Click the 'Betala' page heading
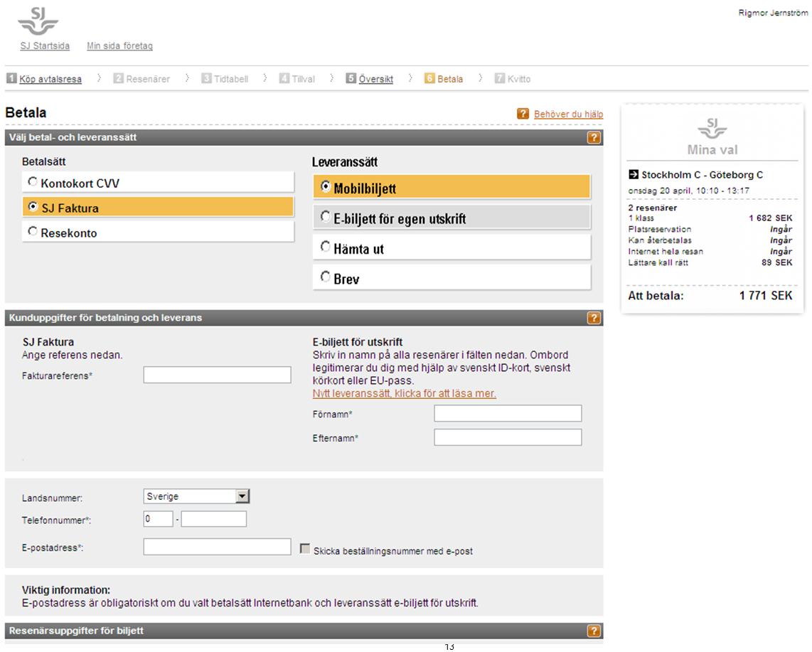This screenshot has width=812, height=652. [x=26, y=112]
